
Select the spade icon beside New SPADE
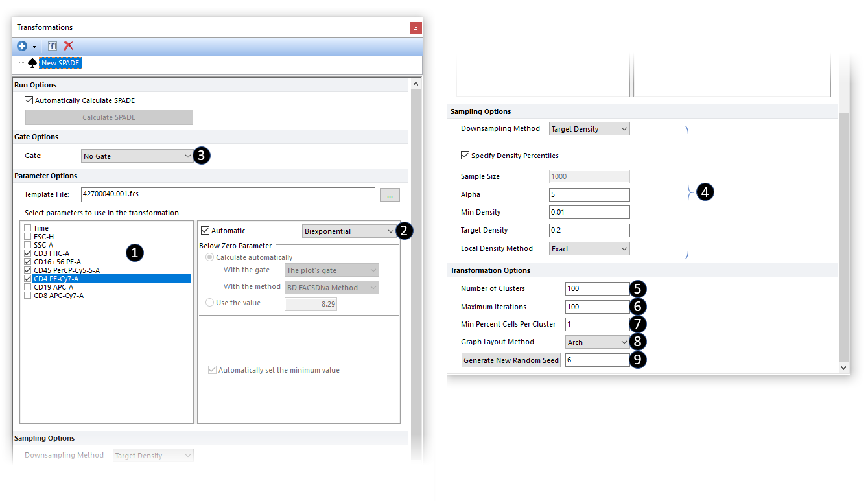(32, 64)
